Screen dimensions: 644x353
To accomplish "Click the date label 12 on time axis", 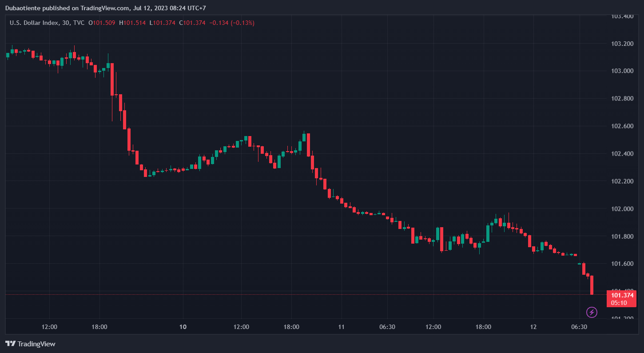I will 533,327.
